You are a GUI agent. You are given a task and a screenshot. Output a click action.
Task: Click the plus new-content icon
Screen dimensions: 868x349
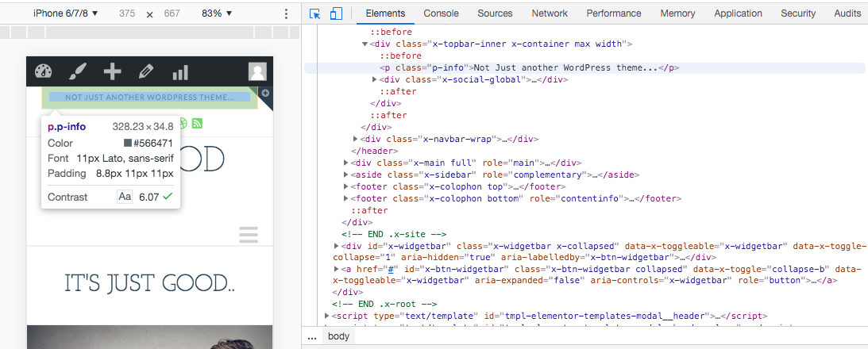[113, 72]
